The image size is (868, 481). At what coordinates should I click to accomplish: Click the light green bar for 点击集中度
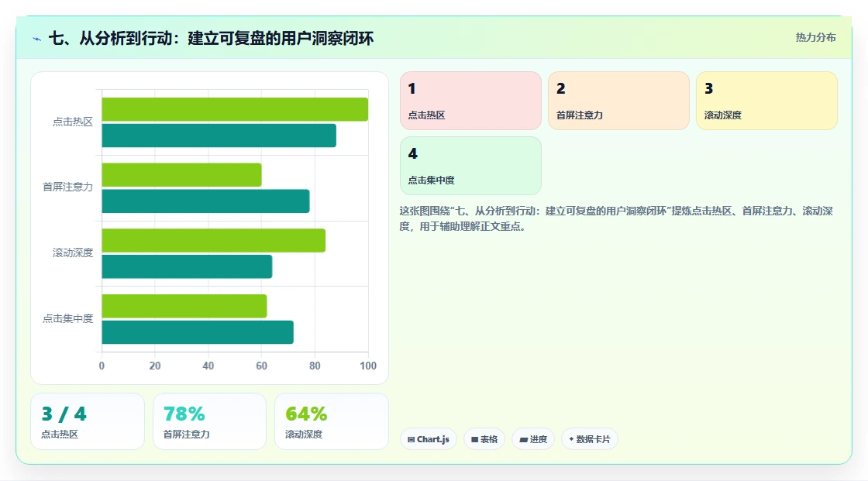point(184,306)
